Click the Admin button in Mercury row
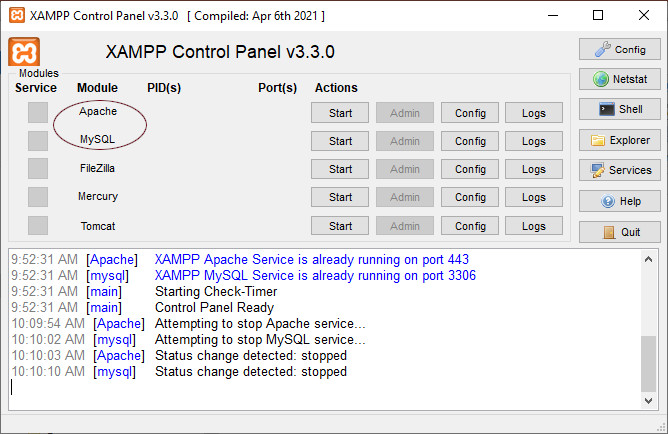The image size is (668, 434). point(405,197)
